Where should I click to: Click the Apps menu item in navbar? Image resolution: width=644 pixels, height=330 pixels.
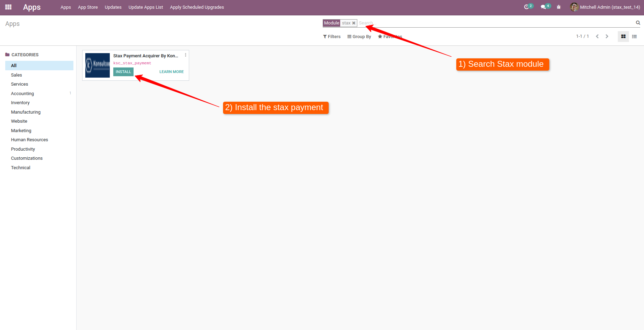(x=66, y=7)
